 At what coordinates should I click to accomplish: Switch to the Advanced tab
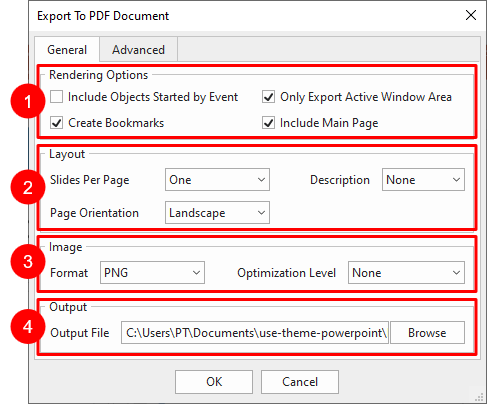click(x=138, y=50)
